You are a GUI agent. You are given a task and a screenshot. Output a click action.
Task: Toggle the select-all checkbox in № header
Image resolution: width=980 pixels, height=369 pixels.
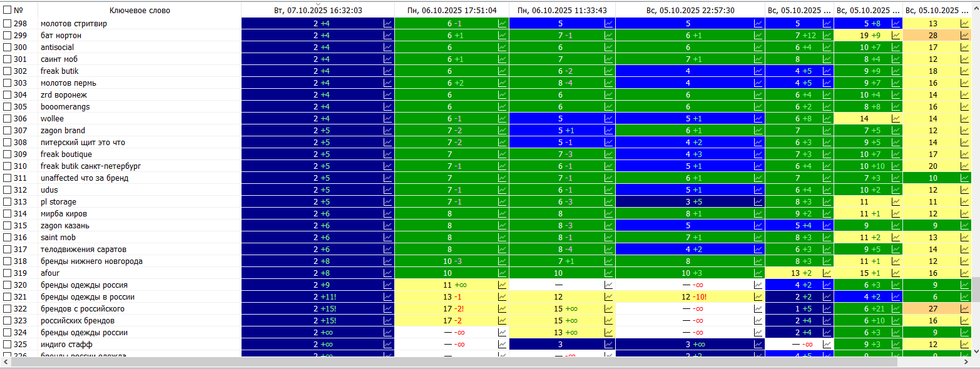click(8, 10)
